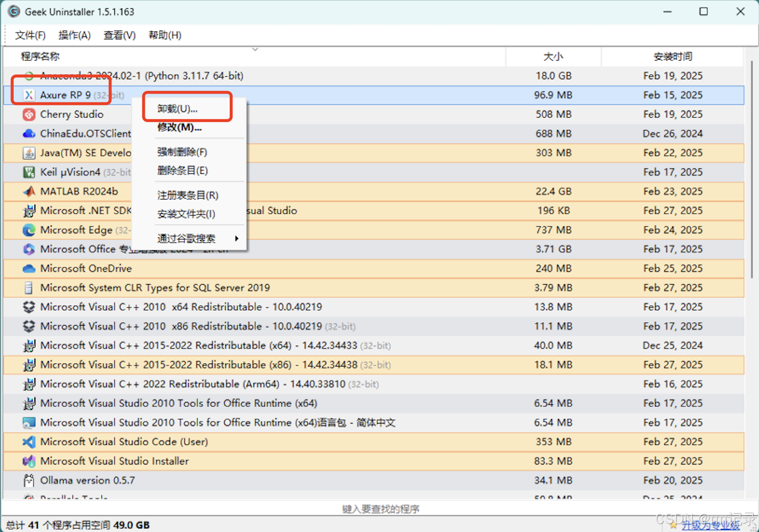This screenshot has height=532, width=759.
Task: Select 删除条目(E) in the context menu
Action: [182, 170]
